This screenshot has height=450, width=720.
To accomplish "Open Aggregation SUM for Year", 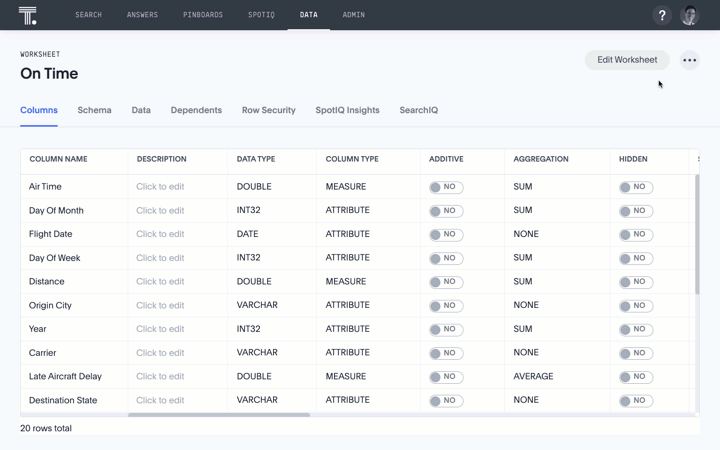I will tap(523, 329).
